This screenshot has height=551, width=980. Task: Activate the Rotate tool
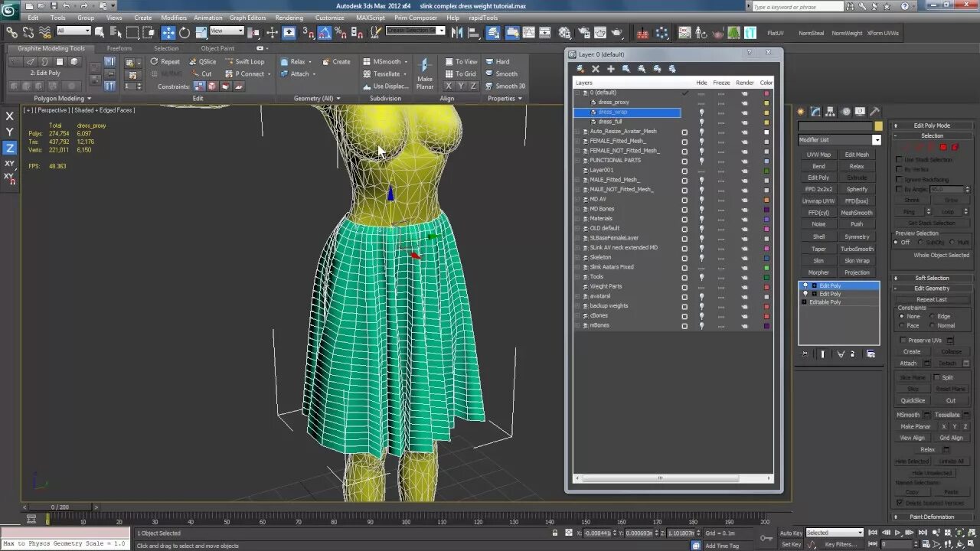[x=185, y=33]
